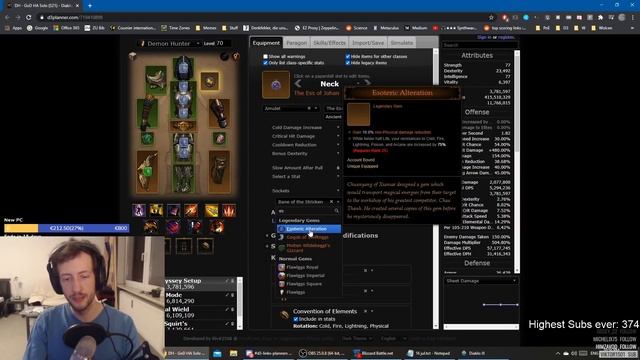Select the amulet slot on the paperdoll
The width and height of the screenshot is (640, 360).
click(x=209, y=81)
